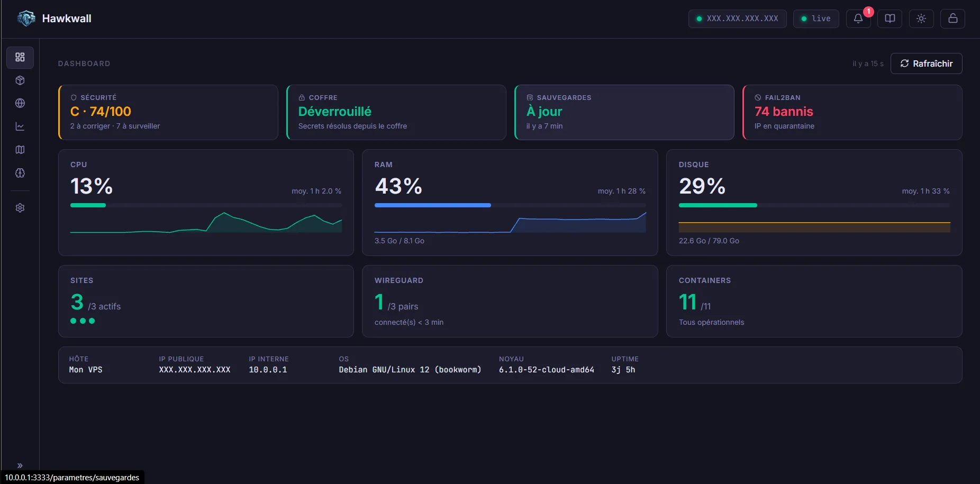The width and height of the screenshot is (980, 484).
Task: Open the line chart metrics icon in sidebar
Action: 20,126
